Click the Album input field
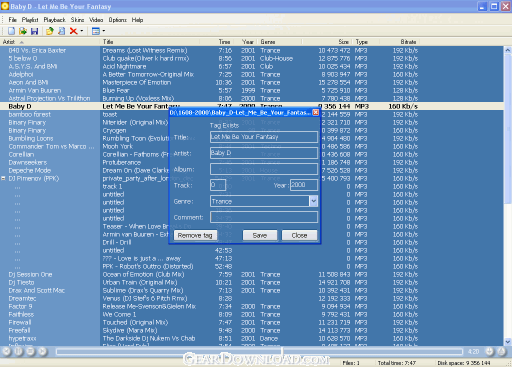The height and width of the screenshot is (367, 512). pyautogui.click(x=264, y=169)
